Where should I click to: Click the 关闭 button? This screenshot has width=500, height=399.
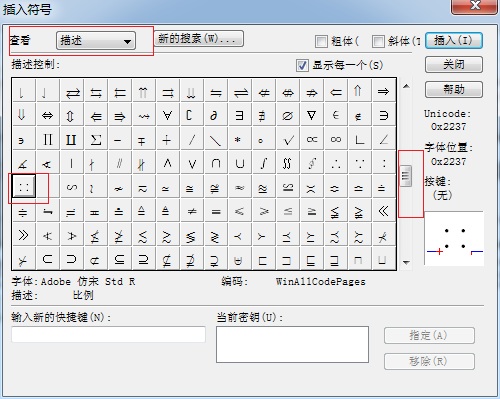click(454, 64)
